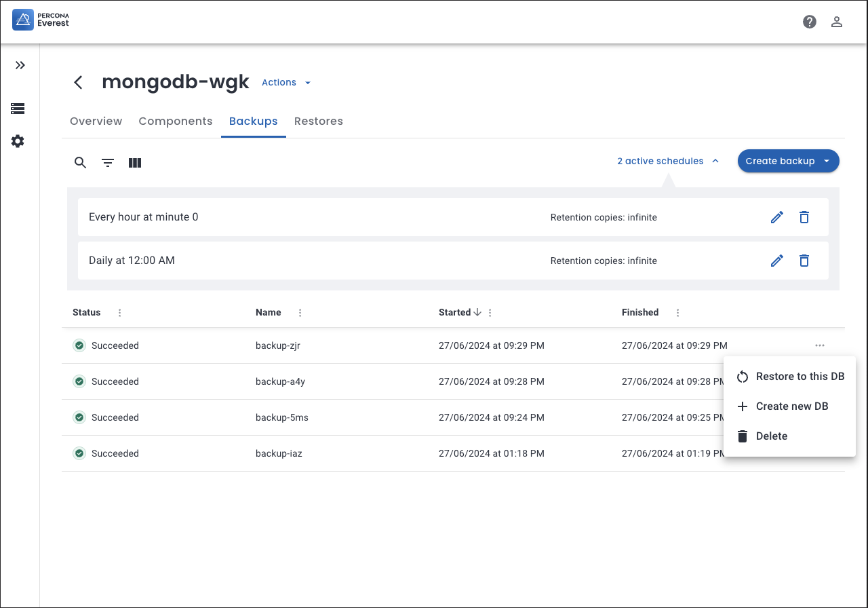Click the help question mark icon

pos(810,22)
